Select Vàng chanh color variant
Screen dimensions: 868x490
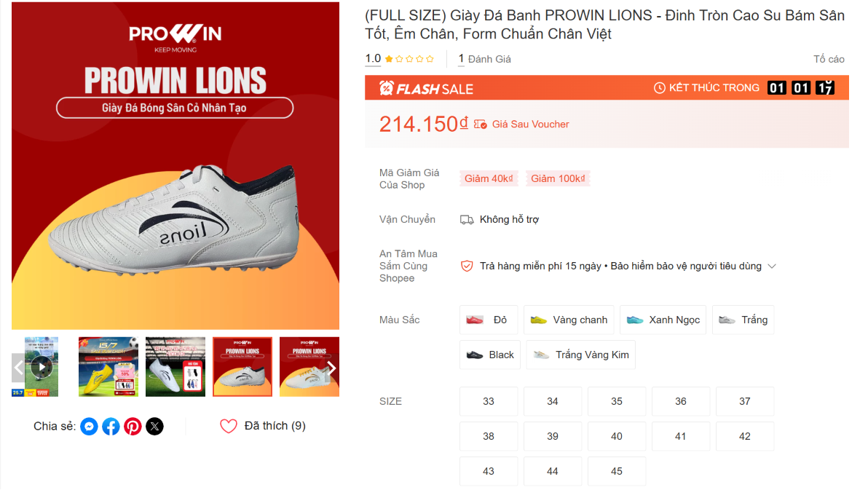tap(569, 320)
